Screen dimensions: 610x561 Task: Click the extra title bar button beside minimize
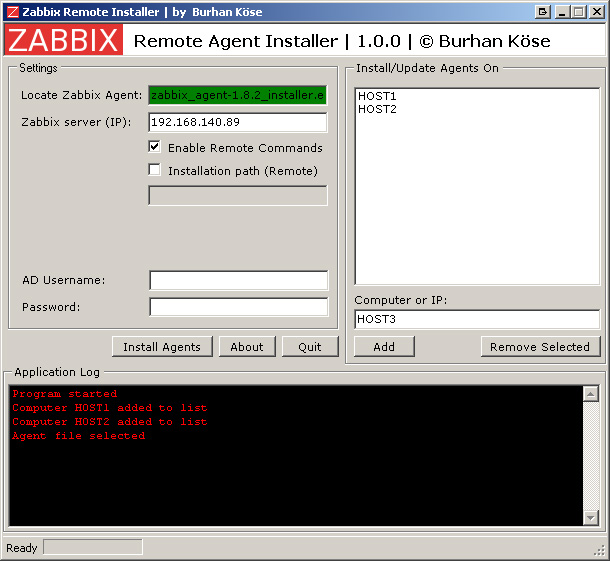click(543, 12)
